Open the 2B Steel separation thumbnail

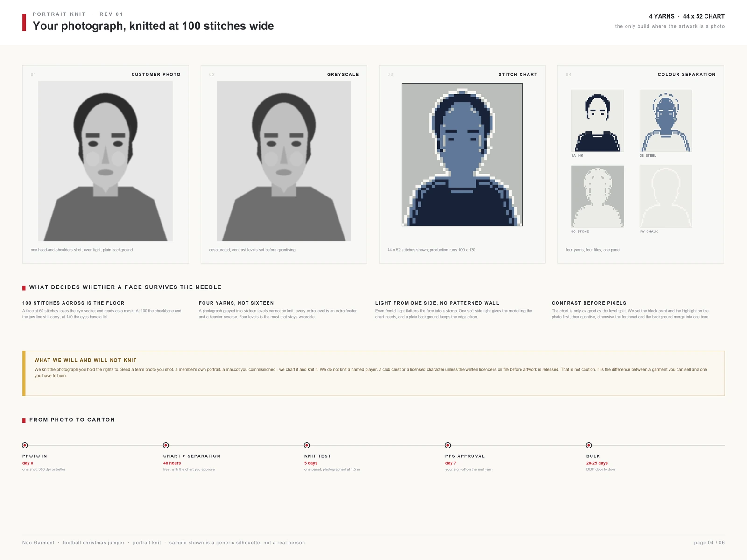(666, 120)
